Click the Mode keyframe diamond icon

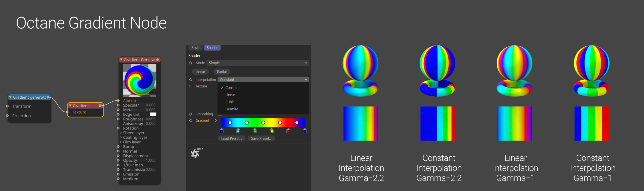pyautogui.click(x=191, y=63)
